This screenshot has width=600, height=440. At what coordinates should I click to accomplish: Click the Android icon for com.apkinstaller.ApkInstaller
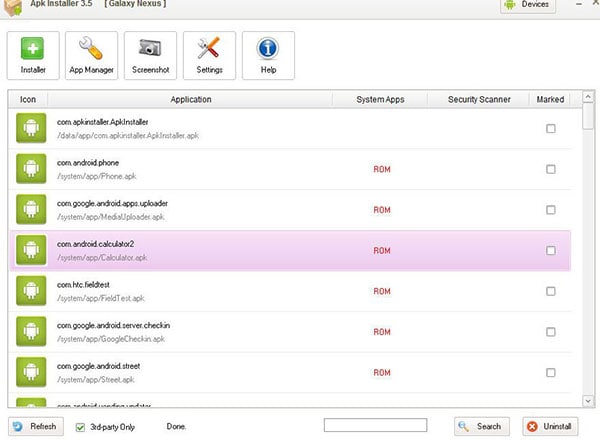pyautogui.click(x=31, y=128)
